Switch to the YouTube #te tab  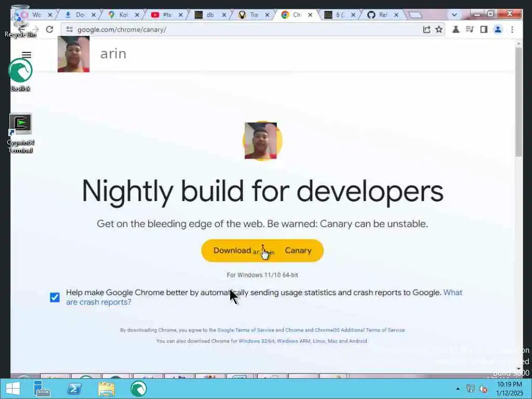coord(167,15)
